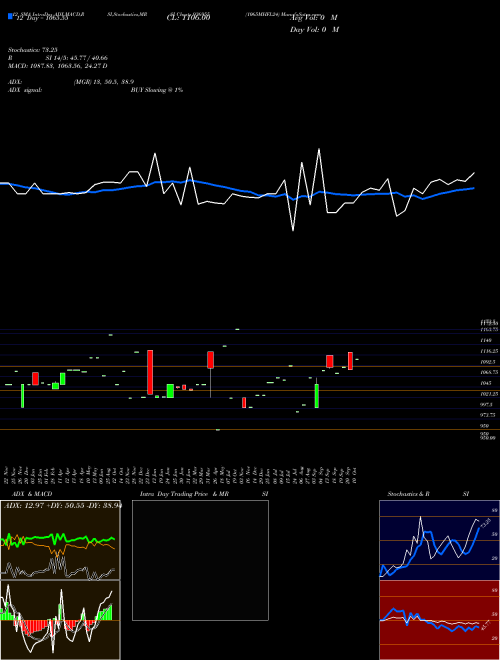Click the red RSI chart panel

(x=439, y=620)
